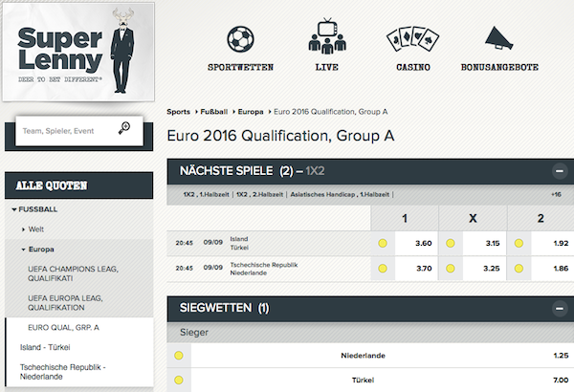The height and width of the screenshot is (392, 574).
Task: Collapse the Europa tree item
Action: point(37,250)
